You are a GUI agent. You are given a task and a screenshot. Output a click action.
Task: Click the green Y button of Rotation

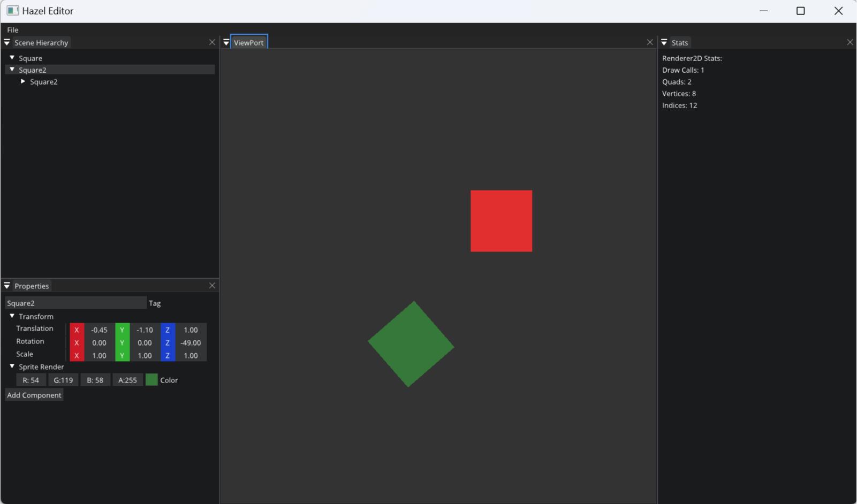(122, 343)
